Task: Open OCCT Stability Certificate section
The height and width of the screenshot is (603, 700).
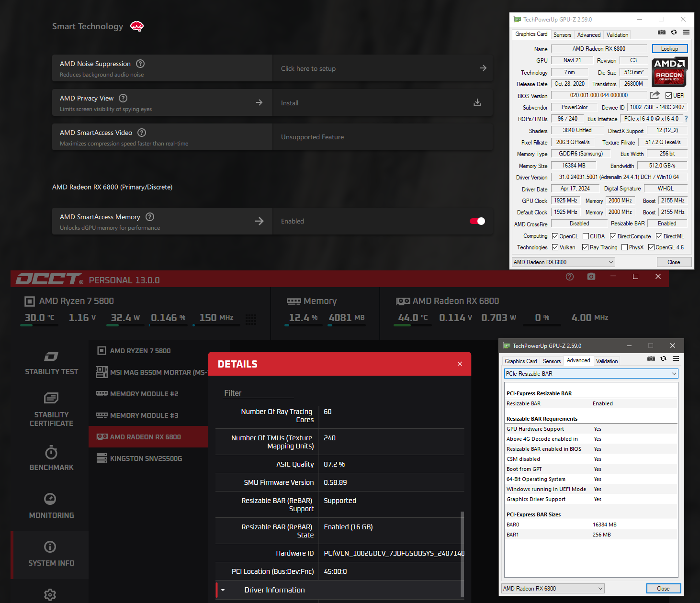Action: 51,410
